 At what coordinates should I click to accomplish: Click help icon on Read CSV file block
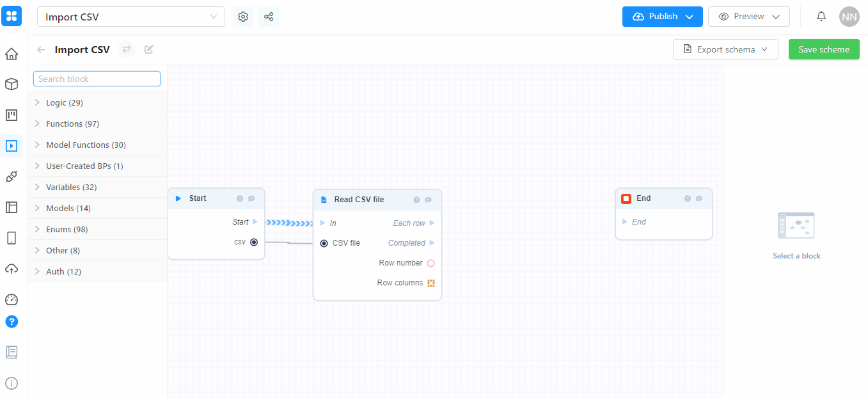pyautogui.click(x=416, y=200)
